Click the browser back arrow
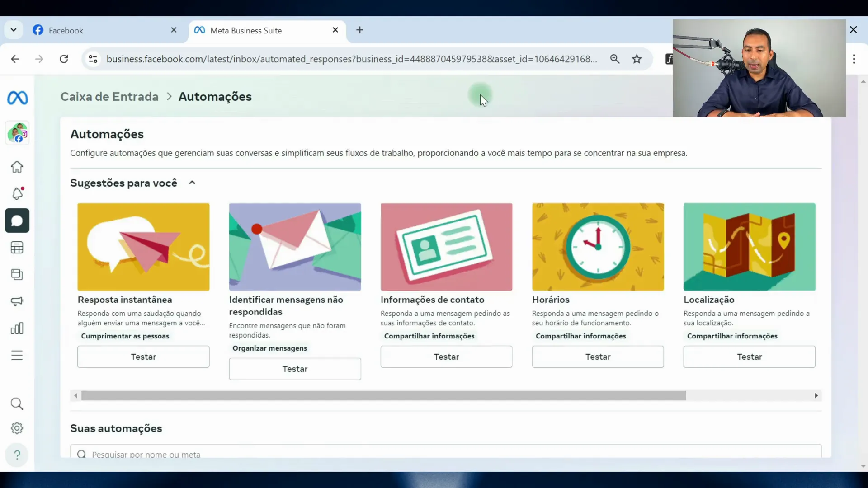 click(15, 59)
